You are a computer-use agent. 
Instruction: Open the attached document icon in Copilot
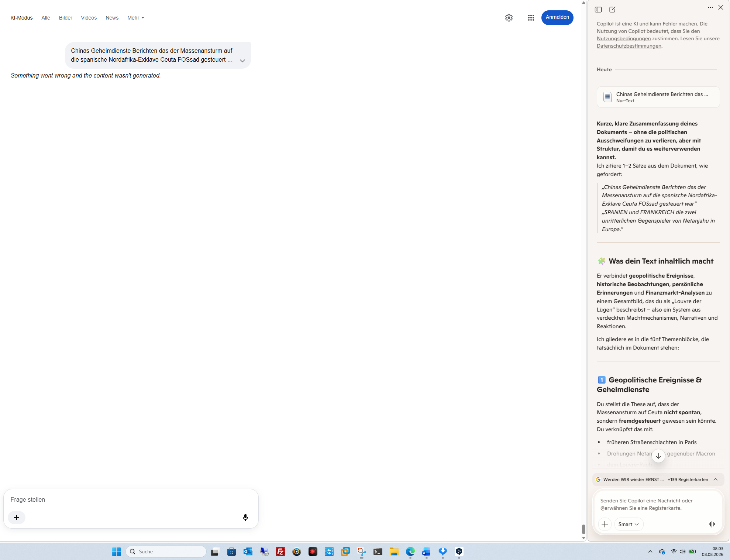(x=607, y=97)
